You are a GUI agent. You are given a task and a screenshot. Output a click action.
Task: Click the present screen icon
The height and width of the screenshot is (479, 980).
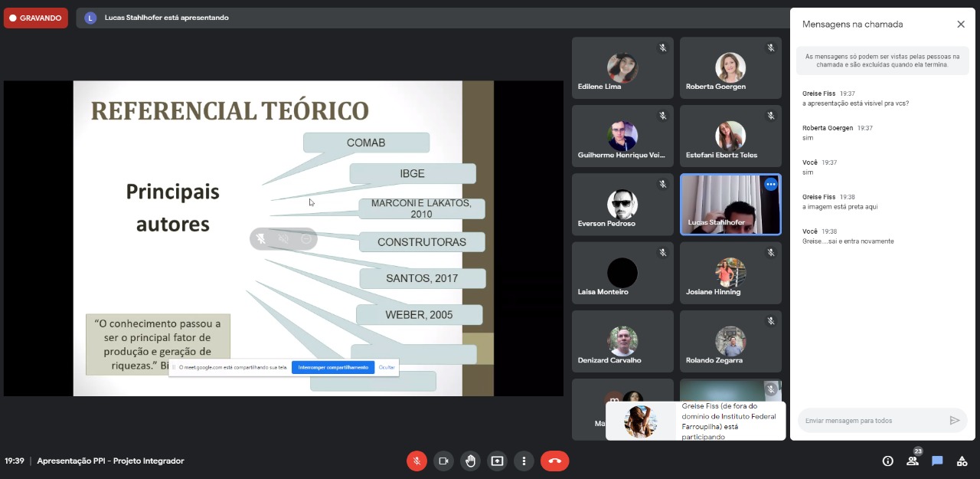497,461
